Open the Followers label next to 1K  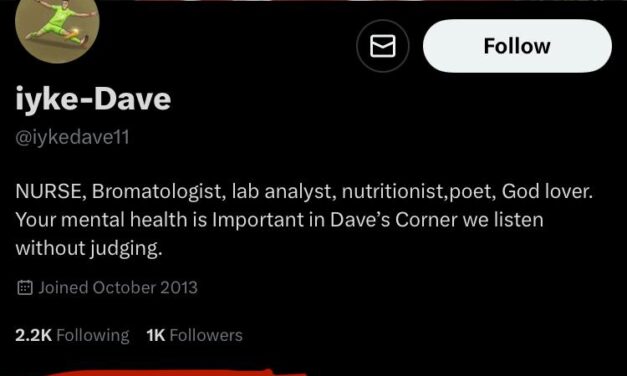206,335
